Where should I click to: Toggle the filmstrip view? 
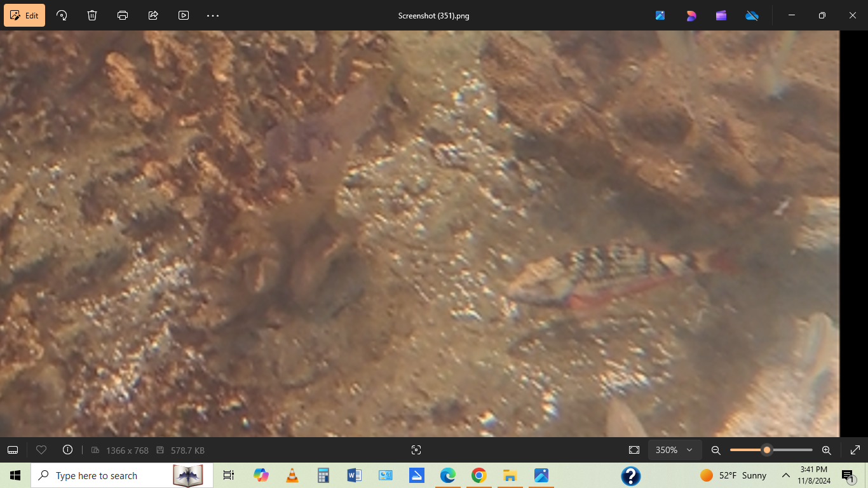point(13,450)
